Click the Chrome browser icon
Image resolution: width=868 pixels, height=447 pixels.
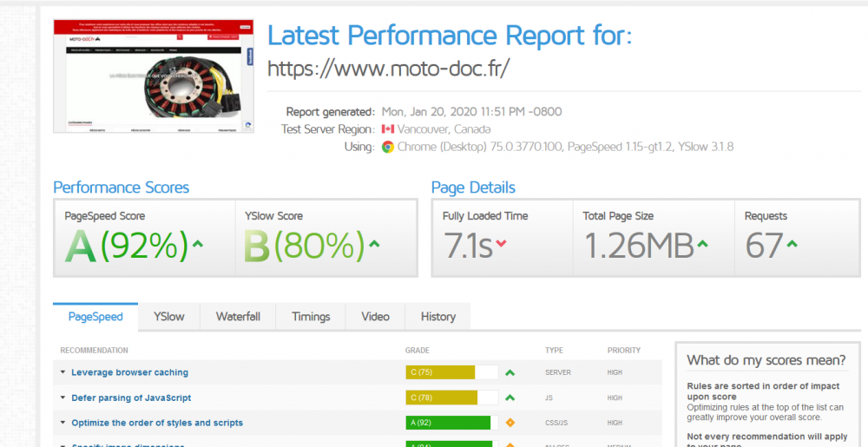pyautogui.click(x=387, y=148)
